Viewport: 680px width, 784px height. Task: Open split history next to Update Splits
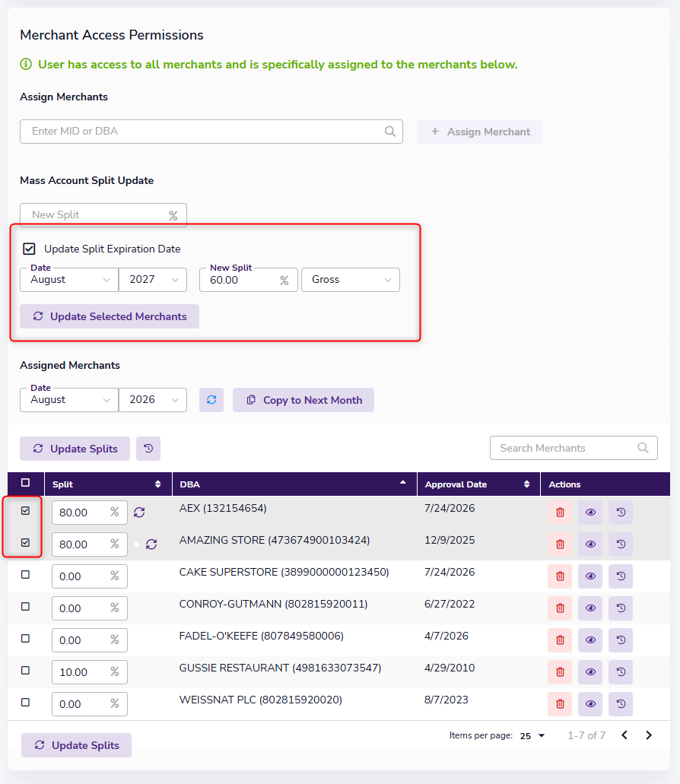[148, 449]
